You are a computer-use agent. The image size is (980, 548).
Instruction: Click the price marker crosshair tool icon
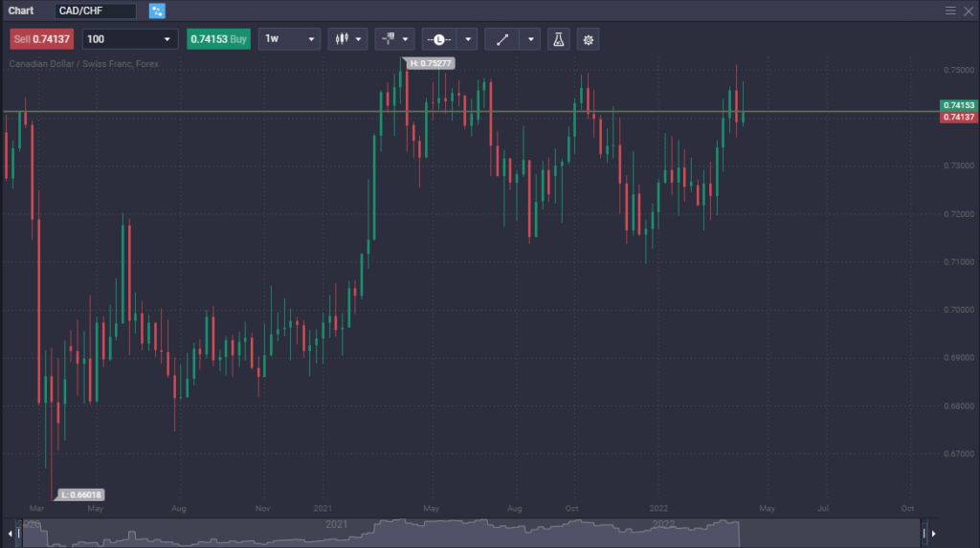(x=389, y=39)
